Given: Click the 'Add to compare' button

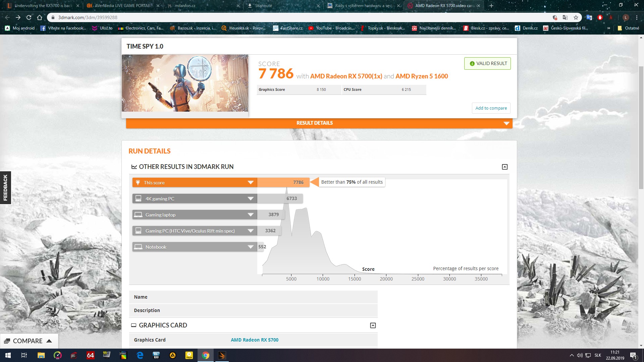Looking at the screenshot, I should tap(491, 108).
